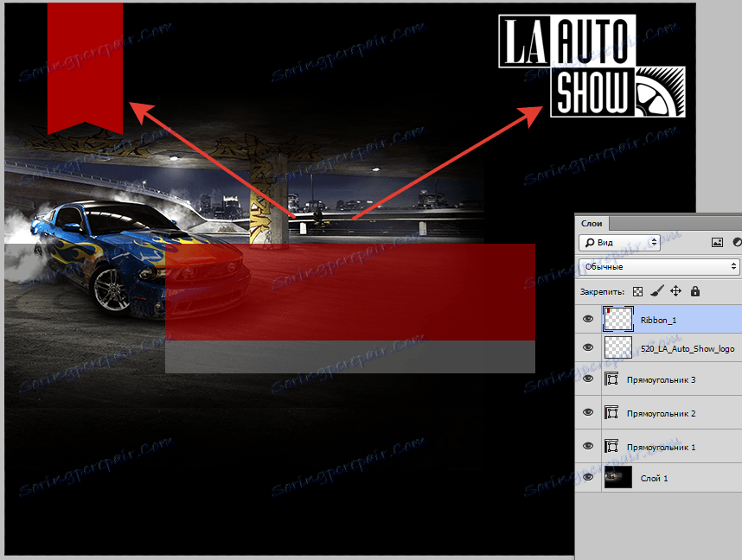Hide the Ribbon_1 layer
This screenshot has height=560, width=742.
[588, 319]
